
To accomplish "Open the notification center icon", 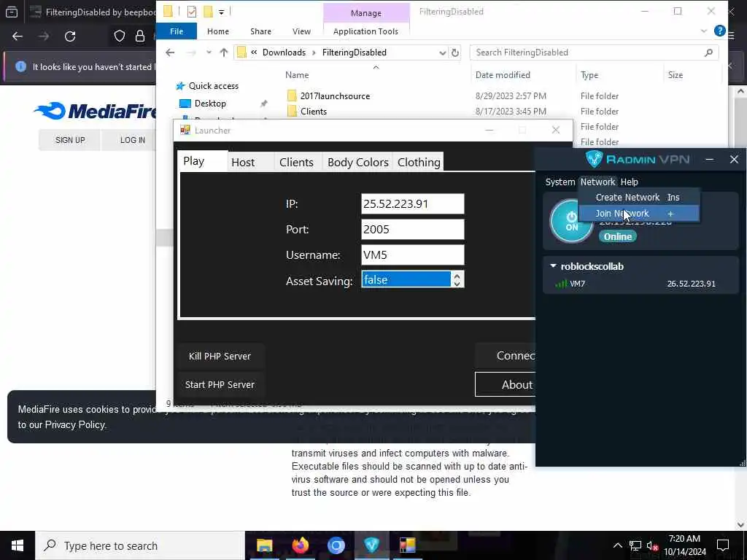I will point(723,545).
